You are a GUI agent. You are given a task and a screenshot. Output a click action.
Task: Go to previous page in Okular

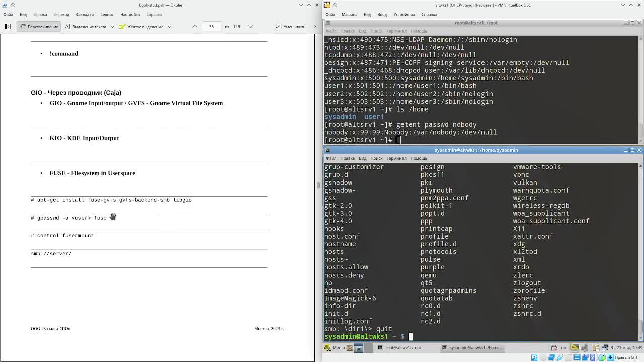click(x=195, y=26)
